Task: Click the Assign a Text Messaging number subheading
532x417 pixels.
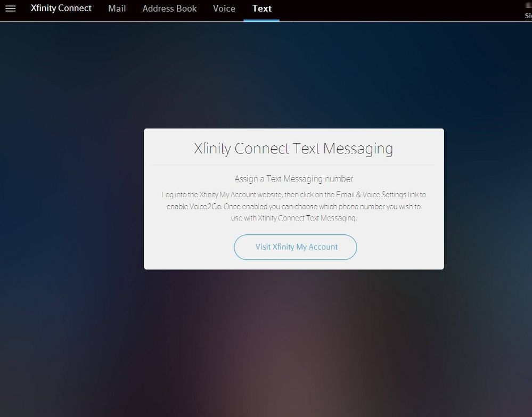Action: click(x=293, y=178)
